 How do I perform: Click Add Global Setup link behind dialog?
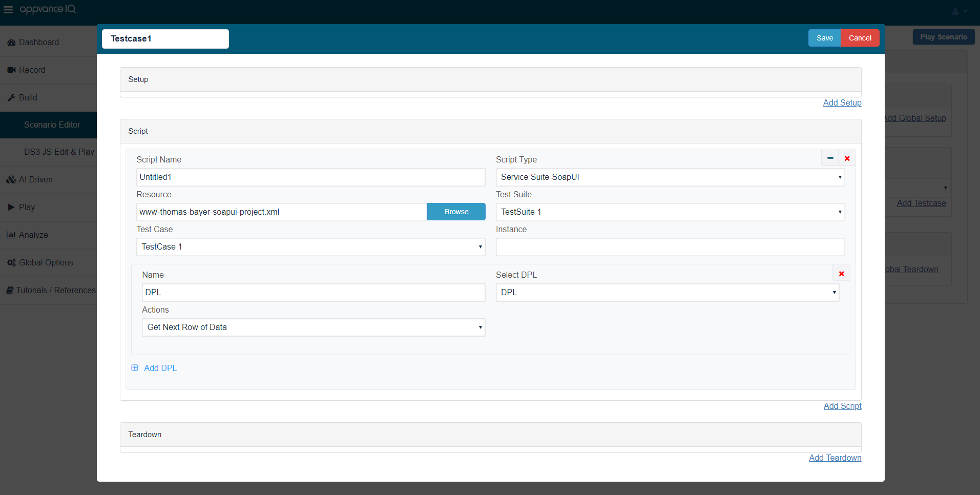pyautogui.click(x=915, y=118)
